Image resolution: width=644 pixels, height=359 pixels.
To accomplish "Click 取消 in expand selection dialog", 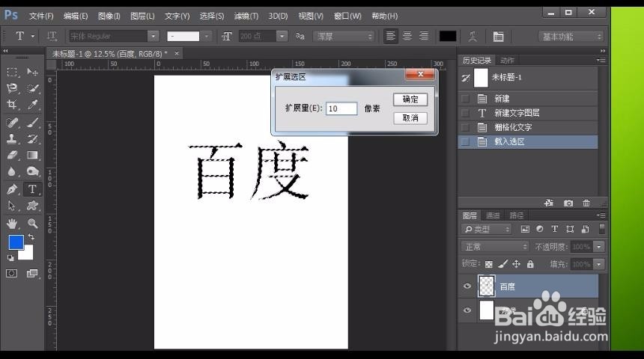I will click(x=410, y=118).
